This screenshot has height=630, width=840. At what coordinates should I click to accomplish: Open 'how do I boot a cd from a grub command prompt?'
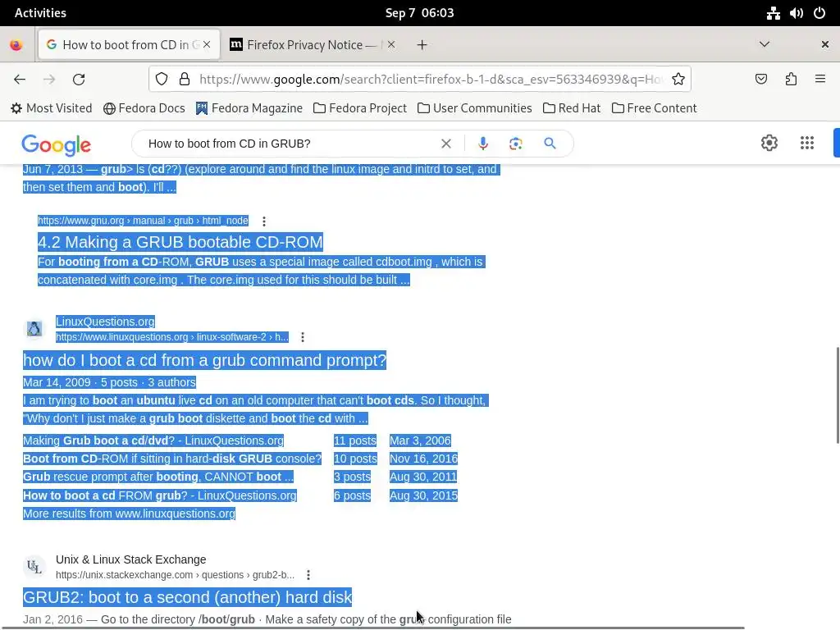(x=204, y=361)
